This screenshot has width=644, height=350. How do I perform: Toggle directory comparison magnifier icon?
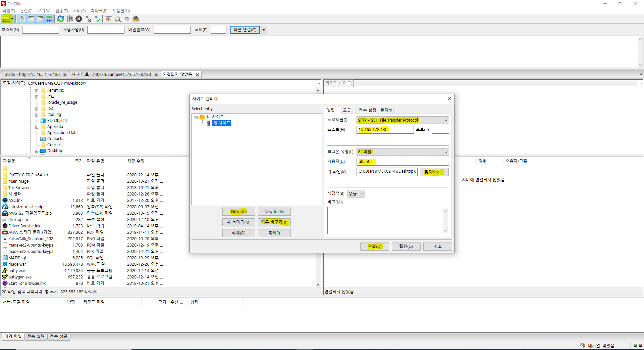(118, 19)
